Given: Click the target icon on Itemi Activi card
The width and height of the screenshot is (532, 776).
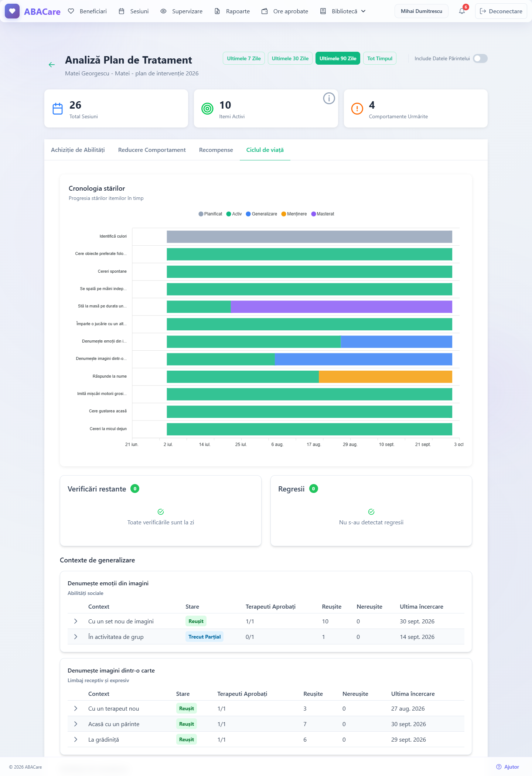Looking at the screenshot, I should [x=208, y=109].
